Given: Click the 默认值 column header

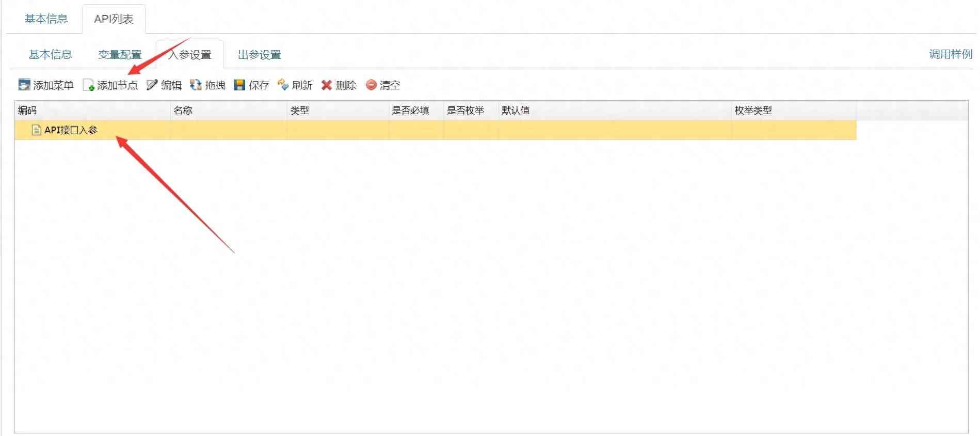Looking at the screenshot, I should pos(615,110).
